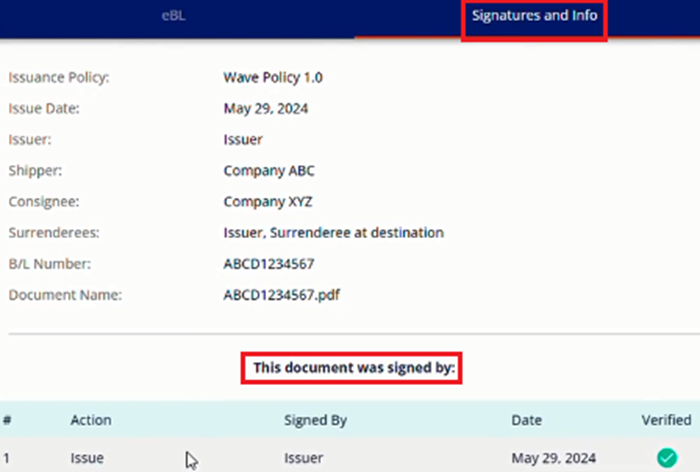Screen dimensions: 700x472
Task: Click the Issue Date May 29, 2024 value
Action: pos(266,109)
